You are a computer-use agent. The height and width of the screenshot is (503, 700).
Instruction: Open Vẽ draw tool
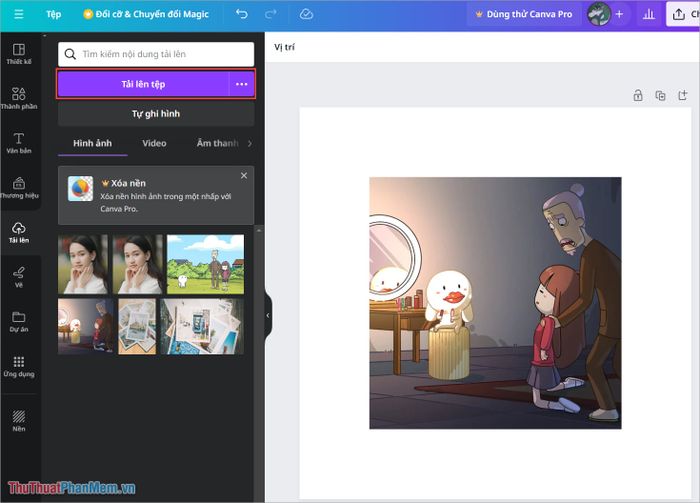click(x=19, y=277)
